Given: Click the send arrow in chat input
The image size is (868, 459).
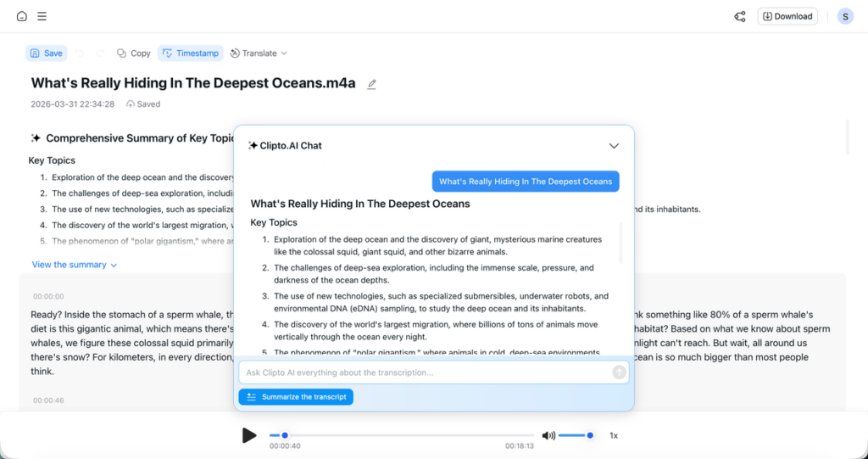Looking at the screenshot, I should 619,372.
